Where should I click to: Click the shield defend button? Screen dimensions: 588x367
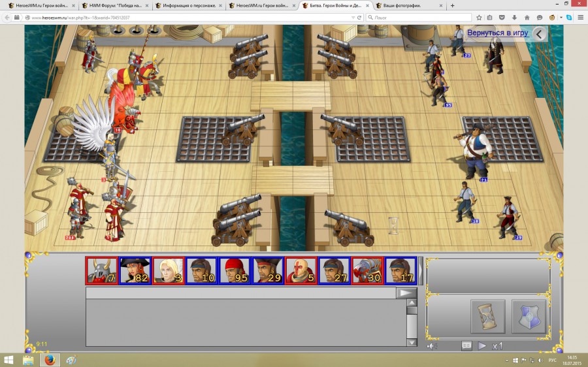(x=529, y=316)
